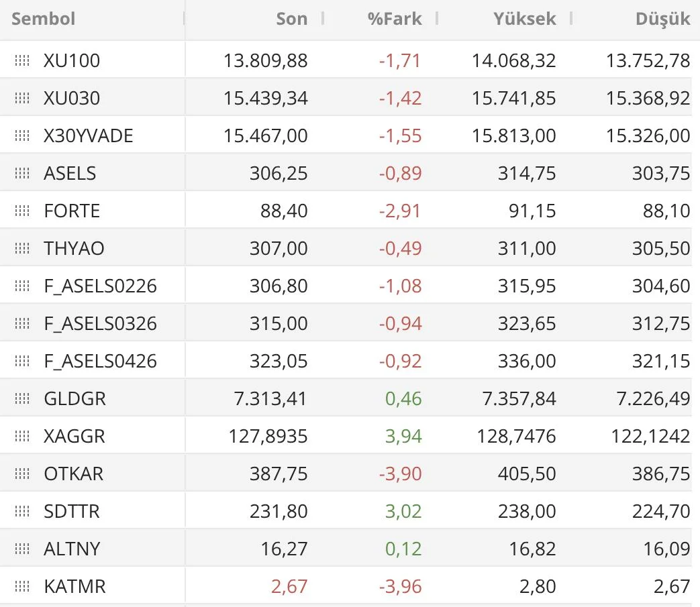Open the X30YVADE symbol
Image resolution: width=700 pixels, height=607 pixels.
(x=89, y=135)
